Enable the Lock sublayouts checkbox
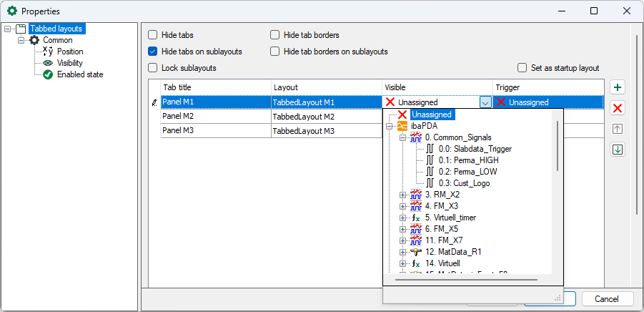 click(x=153, y=68)
